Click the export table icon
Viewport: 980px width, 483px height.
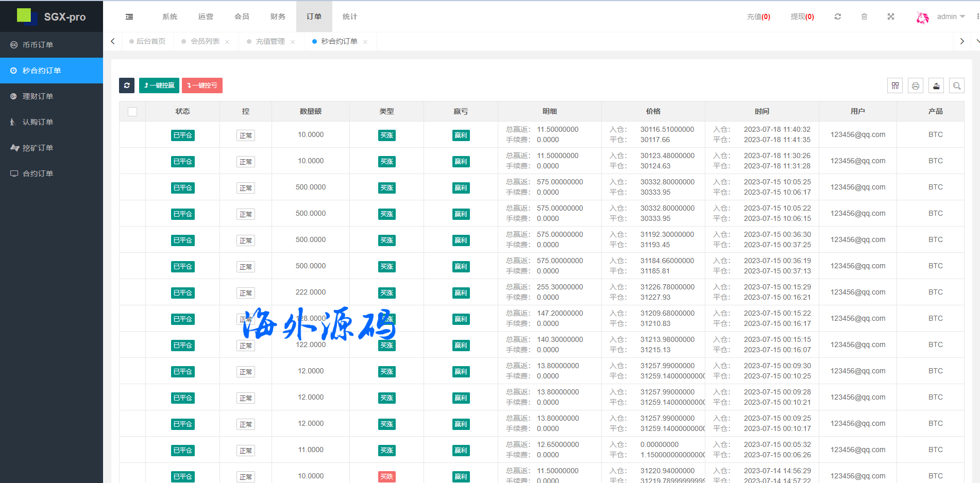pyautogui.click(x=936, y=86)
